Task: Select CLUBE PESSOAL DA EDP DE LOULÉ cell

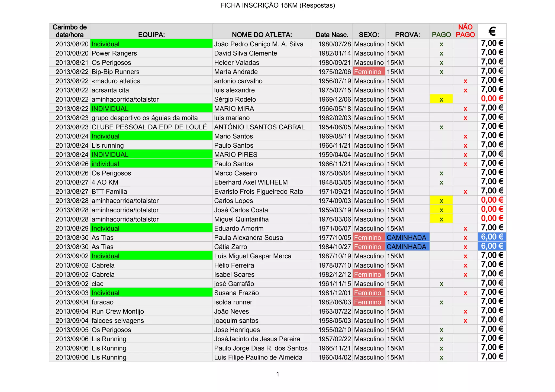Action: coord(150,127)
